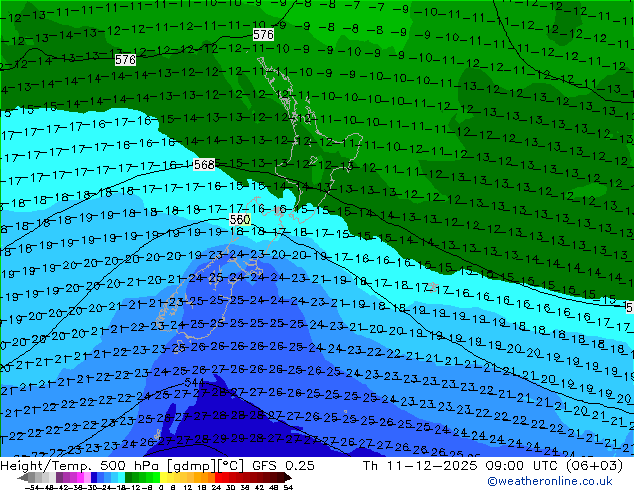Click the cyan swatch in the legend
This screenshot has width=634, height=490.
122,477
